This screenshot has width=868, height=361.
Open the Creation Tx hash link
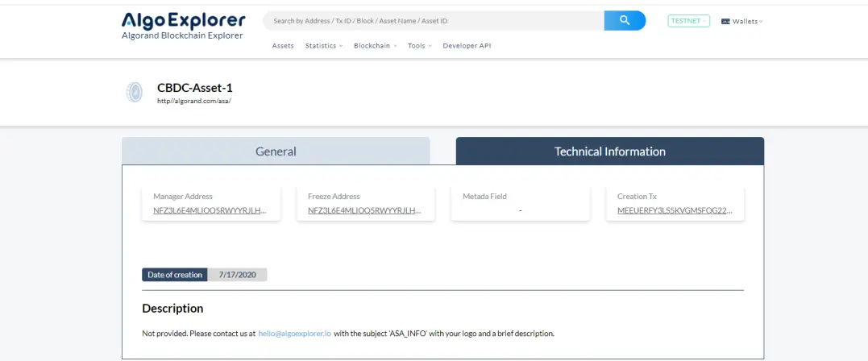click(x=675, y=210)
